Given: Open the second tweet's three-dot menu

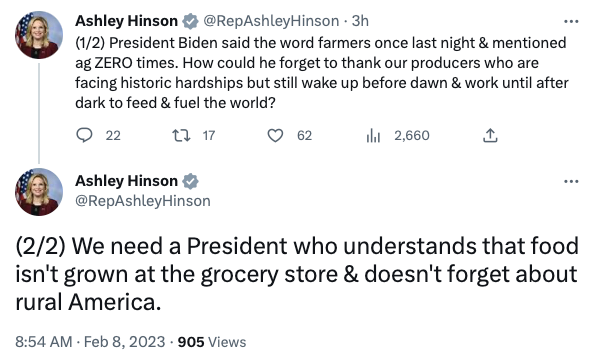Looking at the screenshot, I should coord(571,182).
